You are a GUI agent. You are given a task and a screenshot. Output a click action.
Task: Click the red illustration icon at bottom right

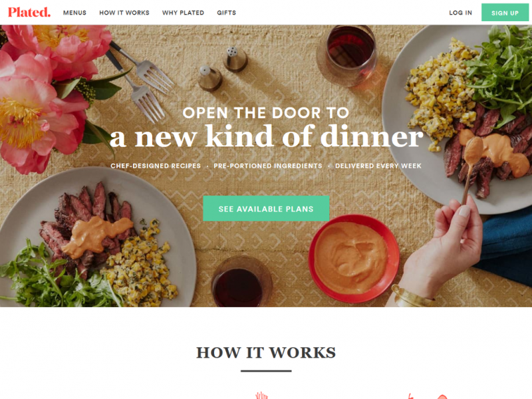[428, 396]
